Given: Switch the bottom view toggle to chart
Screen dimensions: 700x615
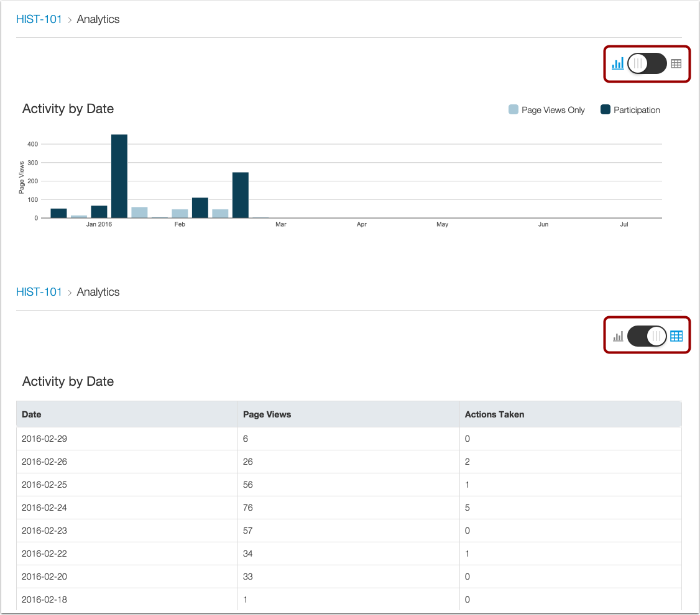Looking at the screenshot, I should pyautogui.click(x=647, y=335).
